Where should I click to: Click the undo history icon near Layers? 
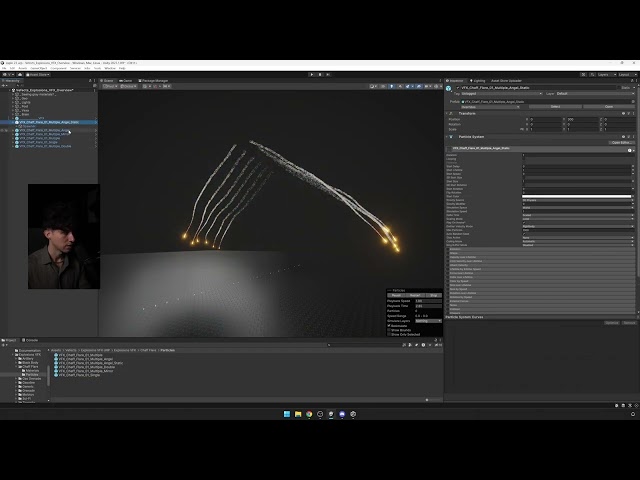tap(584, 75)
